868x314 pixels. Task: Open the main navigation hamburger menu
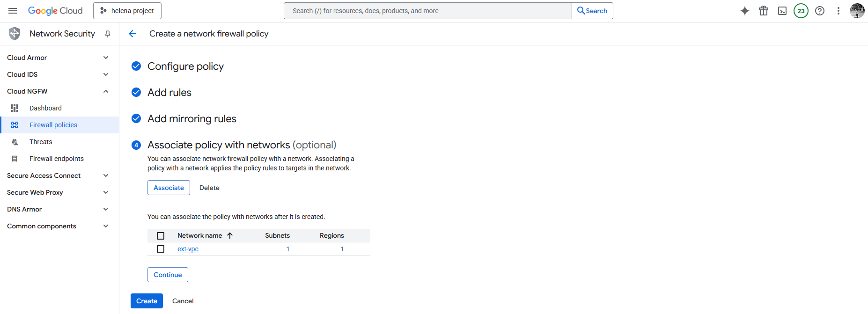pos(13,11)
